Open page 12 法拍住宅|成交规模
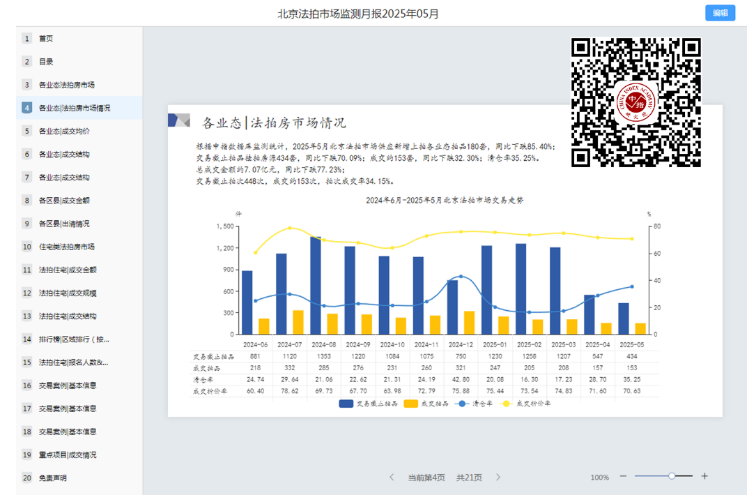This screenshot has height=498, width=753. coord(79,293)
